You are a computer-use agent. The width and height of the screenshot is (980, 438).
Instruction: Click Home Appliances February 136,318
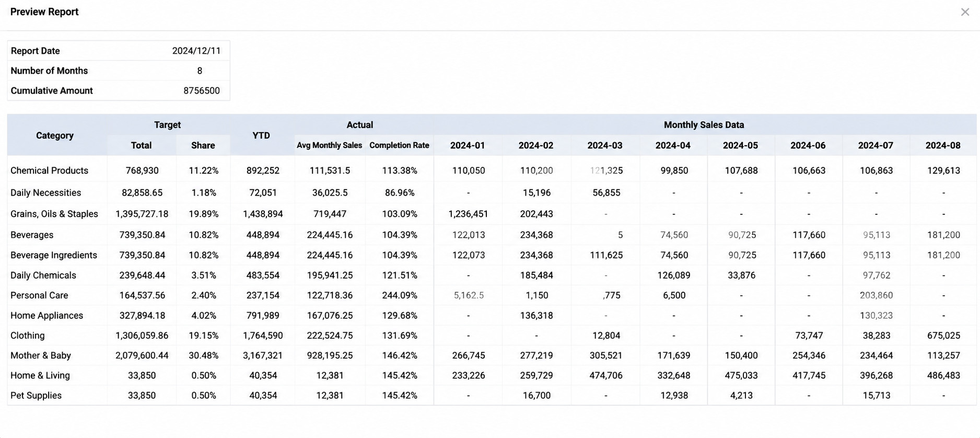coord(536,315)
